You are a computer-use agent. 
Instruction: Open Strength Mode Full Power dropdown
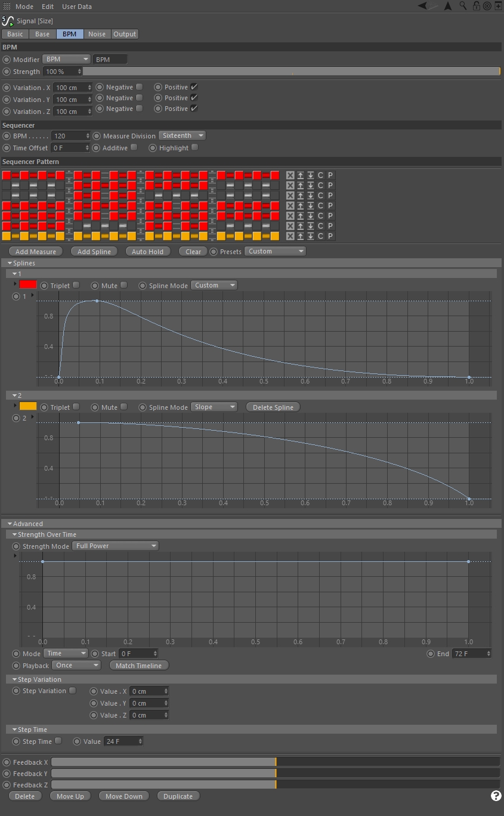(116, 546)
